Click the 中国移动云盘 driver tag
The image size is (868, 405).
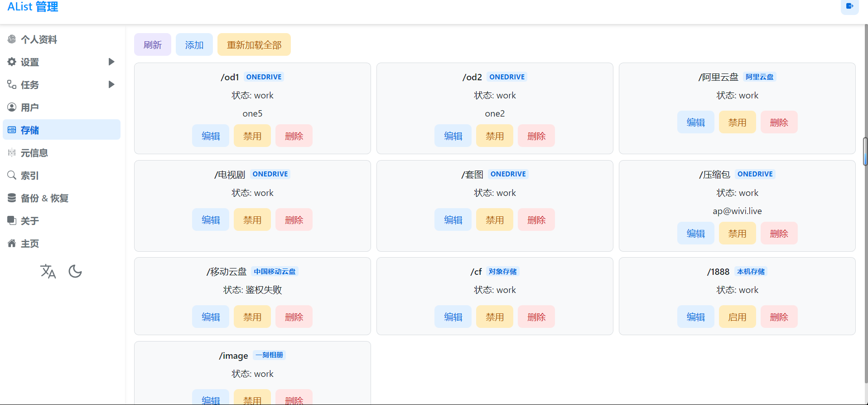(275, 271)
